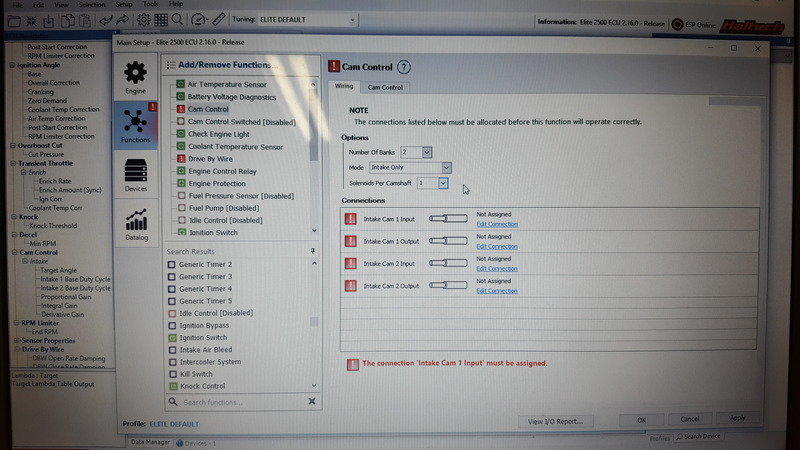Click into the Search functions field

pyautogui.click(x=242, y=402)
